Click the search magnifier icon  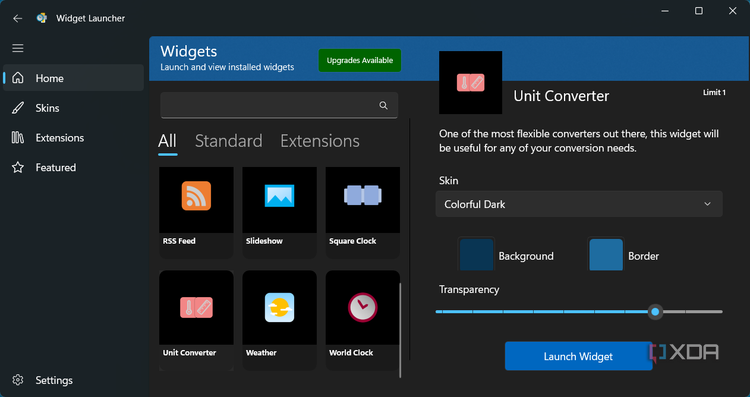coord(383,105)
